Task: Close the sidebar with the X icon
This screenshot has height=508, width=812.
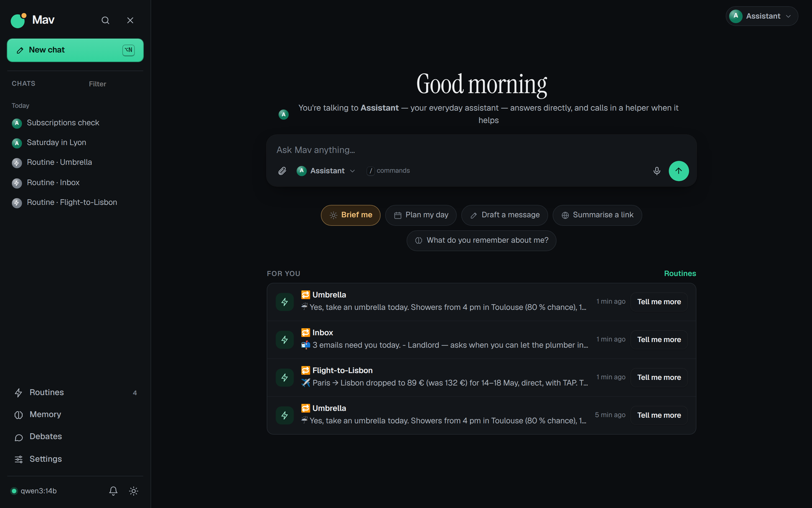Action: pyautogui.click(x=130, y=20)
